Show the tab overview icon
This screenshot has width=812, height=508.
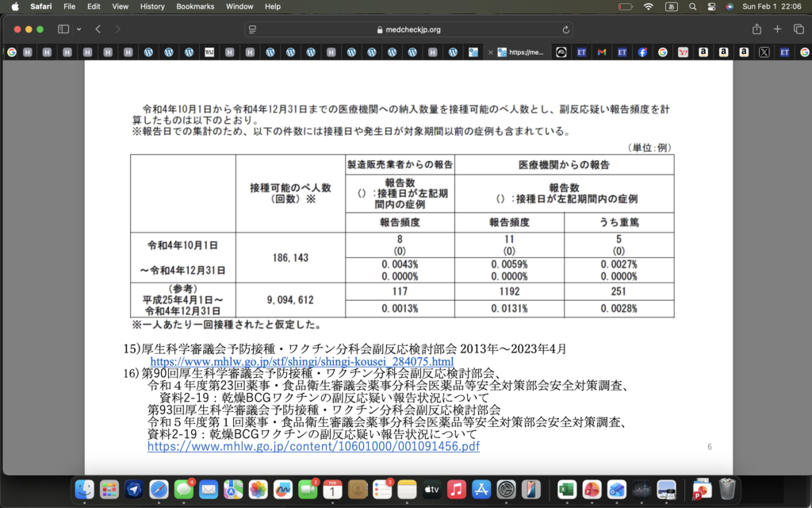(x=798, y=29)
